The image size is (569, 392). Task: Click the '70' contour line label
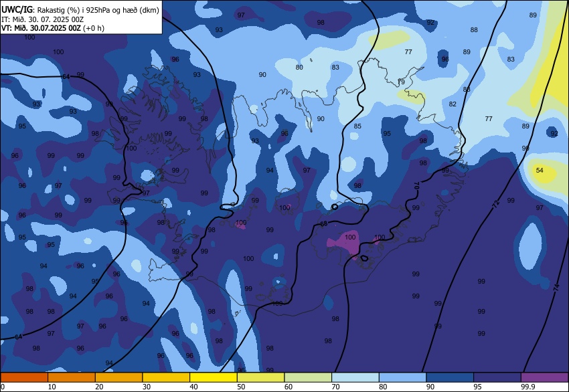pyautogui.click(x=416, y=186)
